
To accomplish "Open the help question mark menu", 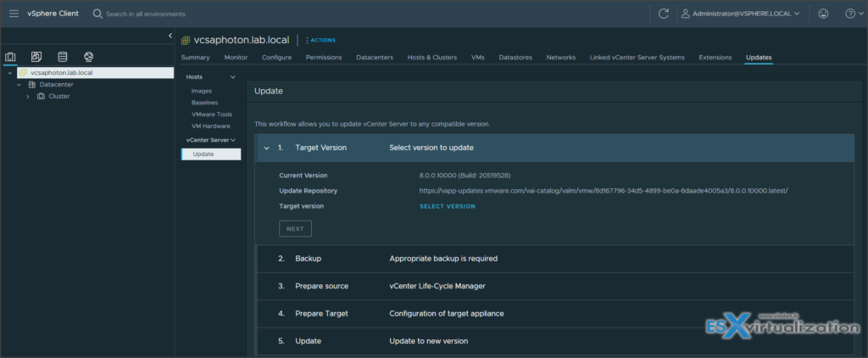I will click(x=850, y=14).
